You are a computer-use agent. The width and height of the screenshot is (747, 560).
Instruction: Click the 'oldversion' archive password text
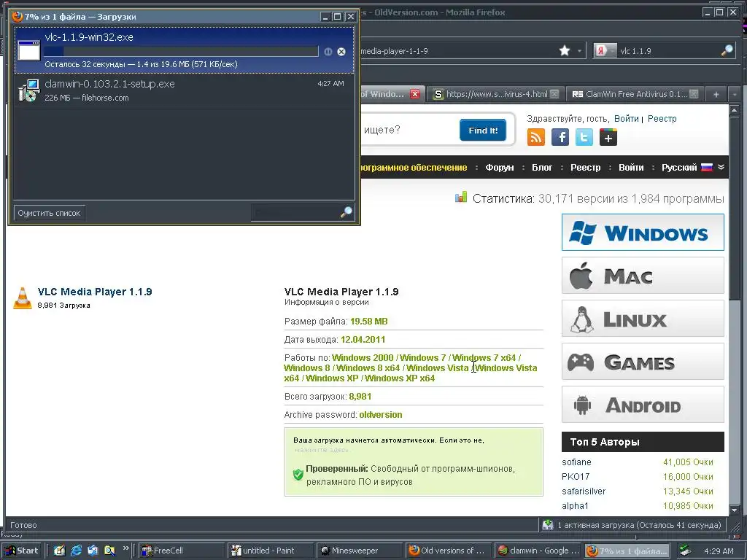[x=381, y=415]
